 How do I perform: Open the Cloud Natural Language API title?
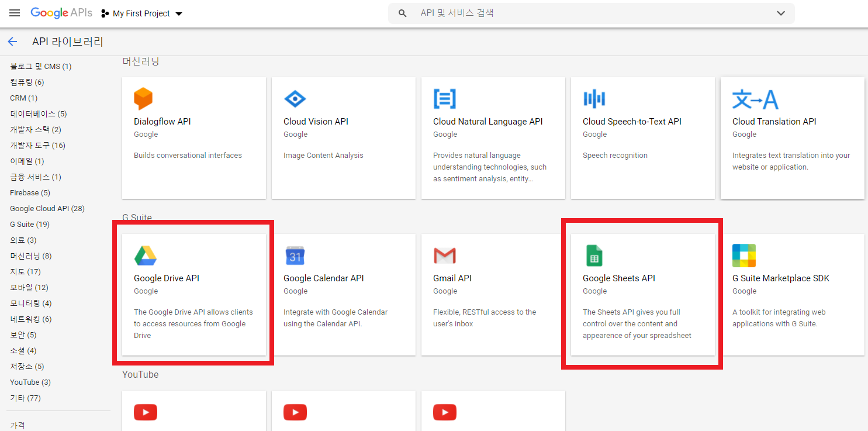click(x=488, y=122)
